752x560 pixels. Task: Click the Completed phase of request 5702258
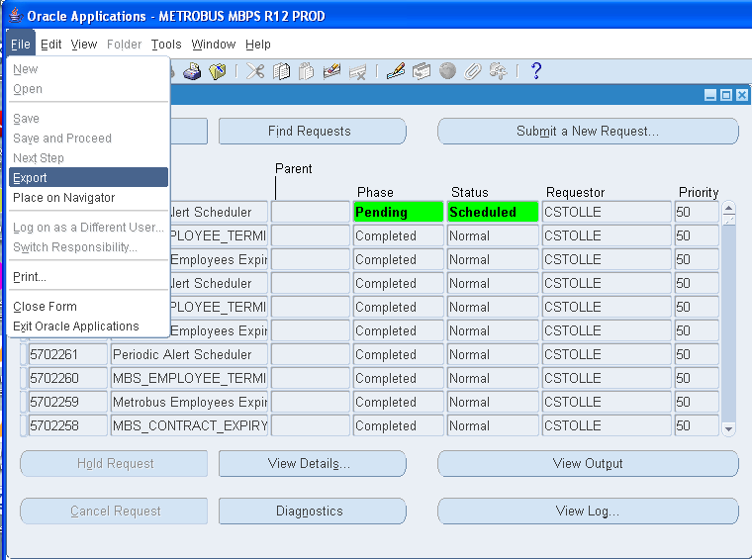coord(398,425)
